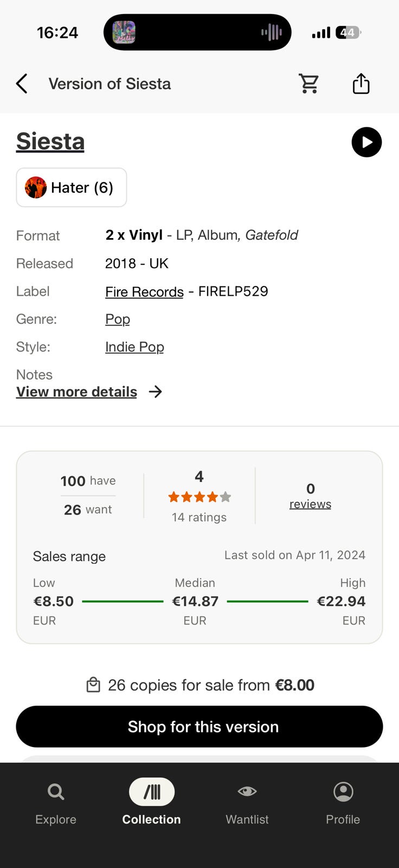
Task: Tap the share icon
Action: pos(361,84)
